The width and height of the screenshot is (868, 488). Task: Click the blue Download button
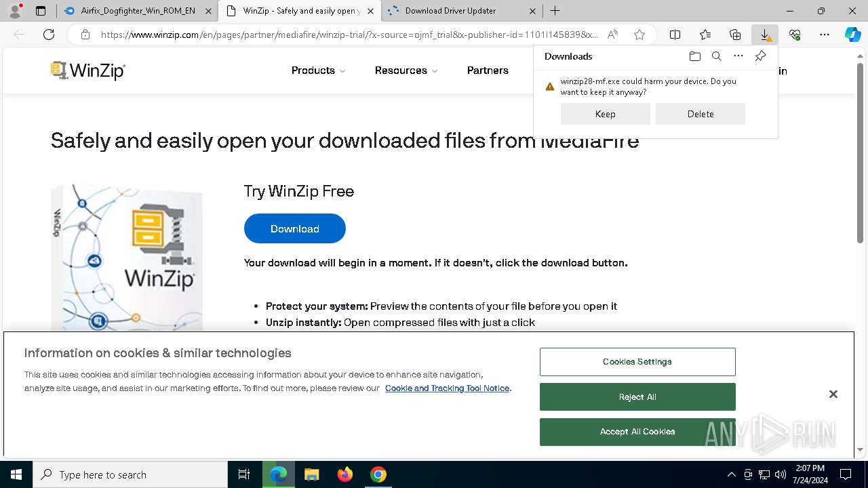[x=295, y=228]
